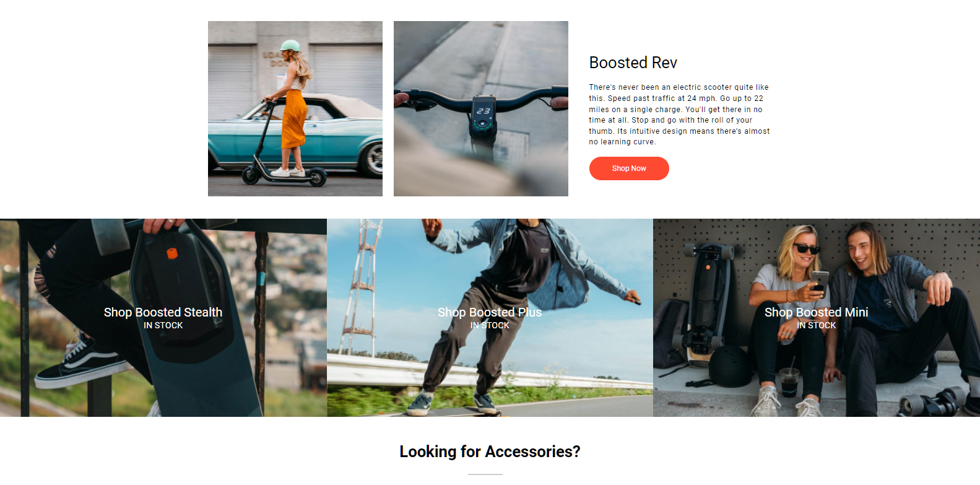Open the Shop Boosted Plus link

pyautogui.click(x=490, y=312)
